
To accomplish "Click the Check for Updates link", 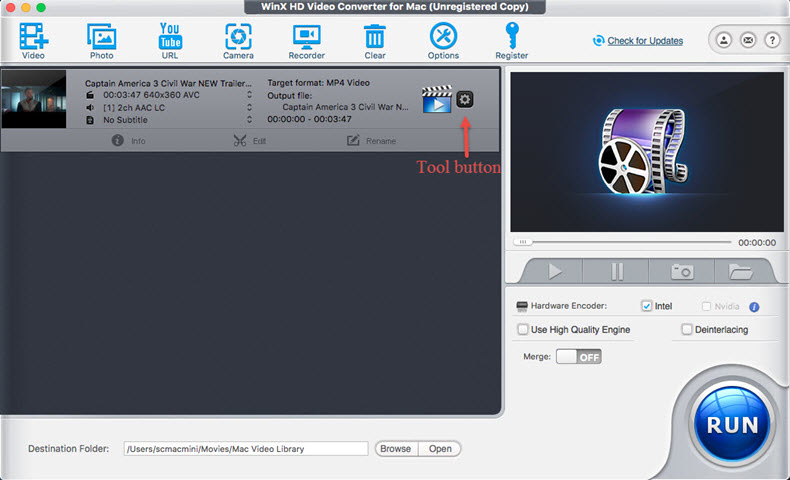I will tap(645, 41).
